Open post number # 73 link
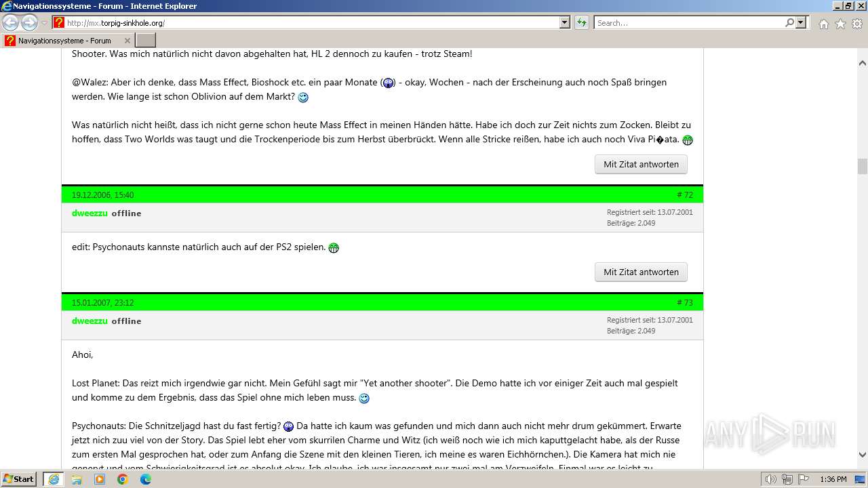The height and width of the screenshot is (488, 868). [685, 302]
